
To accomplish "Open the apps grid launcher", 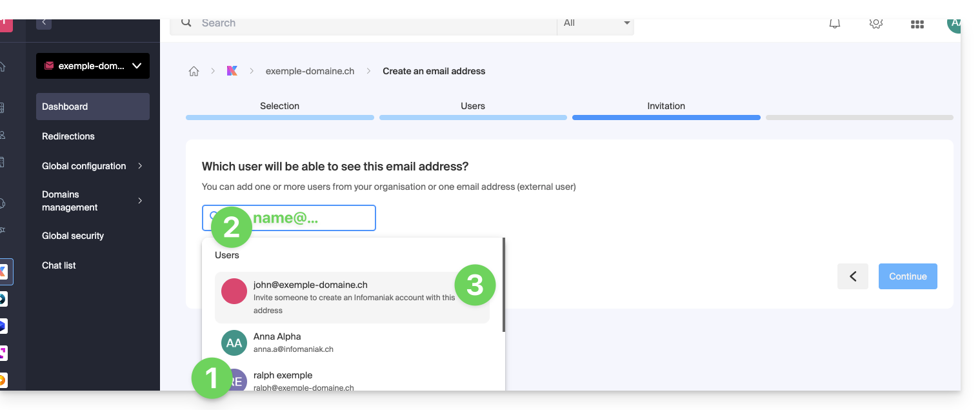I will click(917, 24).
